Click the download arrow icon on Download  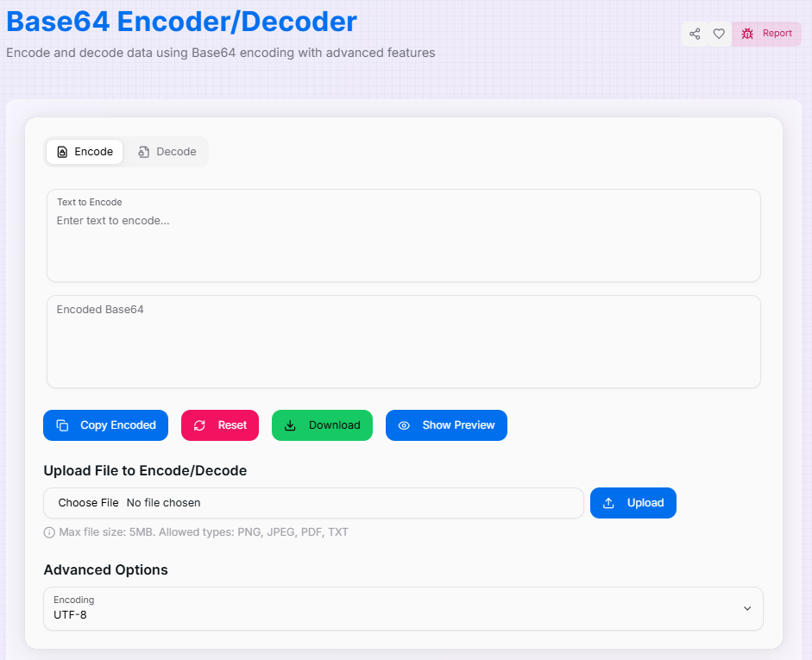(291, 425)
